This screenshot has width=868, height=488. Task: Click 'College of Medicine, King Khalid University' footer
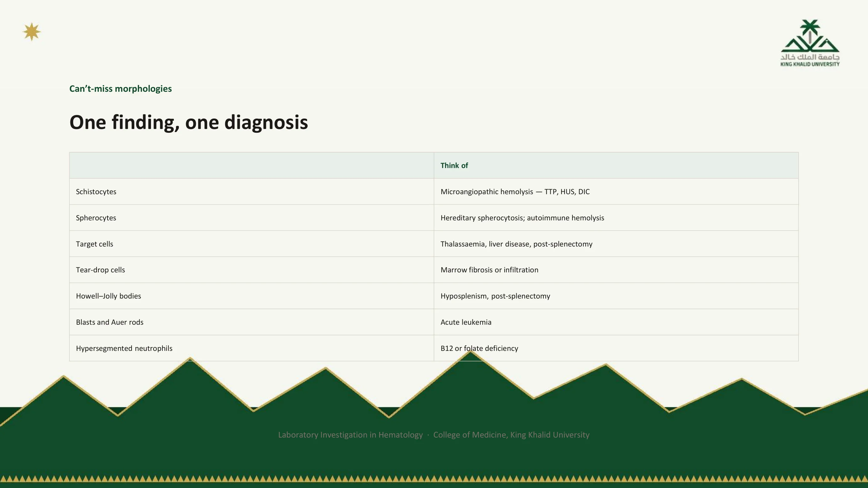pyautogui.click(x=511, y=435)
